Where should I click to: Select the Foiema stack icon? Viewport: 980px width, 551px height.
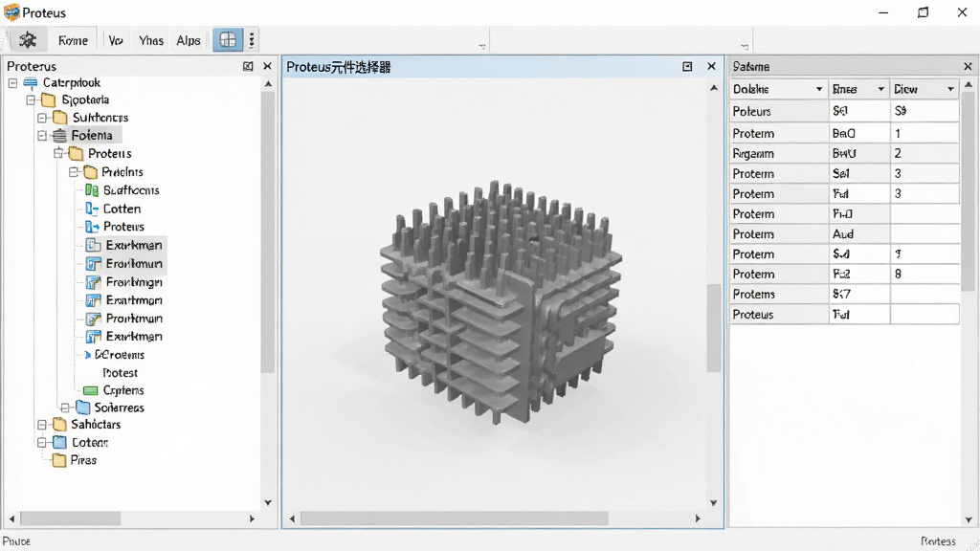pyautogui.click(x=59, y=136)
